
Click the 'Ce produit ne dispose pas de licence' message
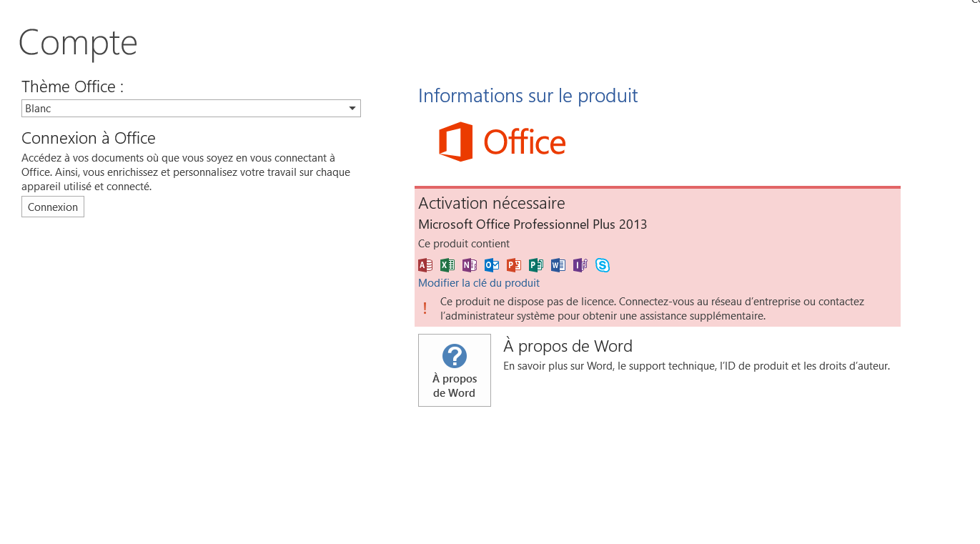[x=652, y=309]
